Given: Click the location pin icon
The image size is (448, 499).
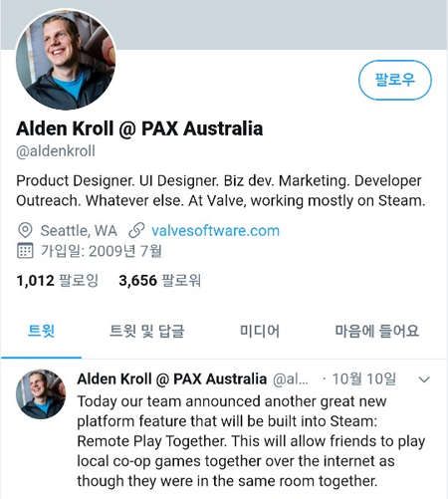Looking at the screenshot, I should coord(25,230).
